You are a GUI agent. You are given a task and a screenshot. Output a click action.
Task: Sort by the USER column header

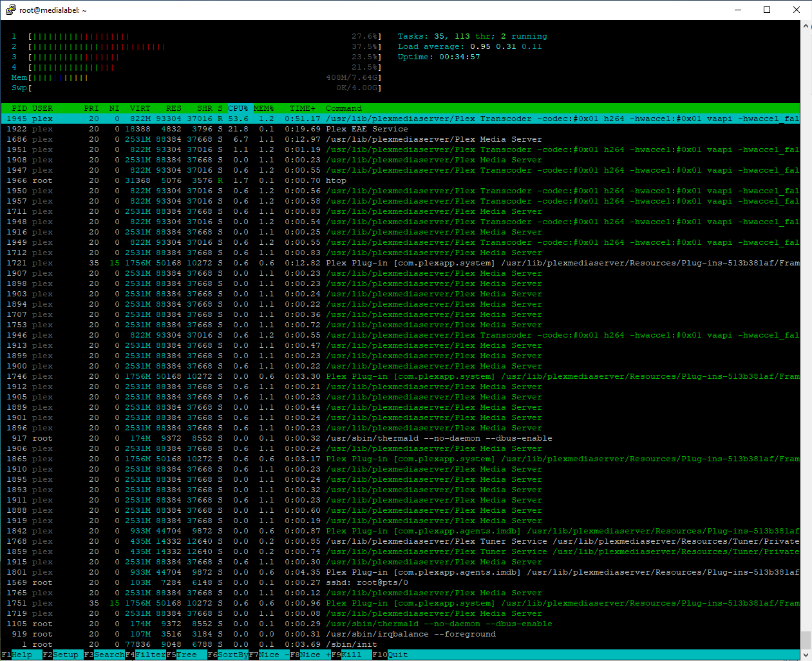[x=42, y=108]
